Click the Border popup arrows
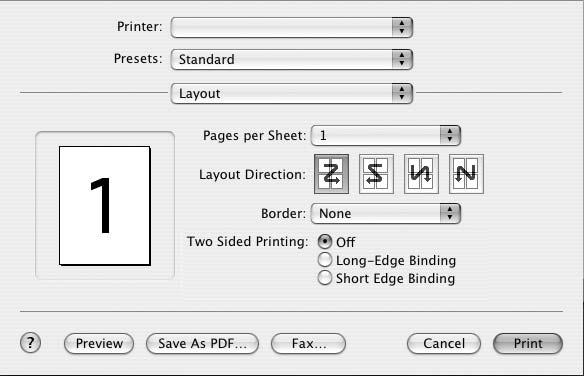The height and width of the screenshot is (376, 584). point(450,213)
